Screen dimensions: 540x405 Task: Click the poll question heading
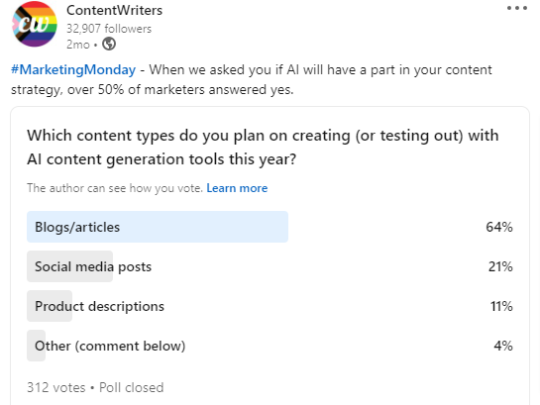click(263, 147)
